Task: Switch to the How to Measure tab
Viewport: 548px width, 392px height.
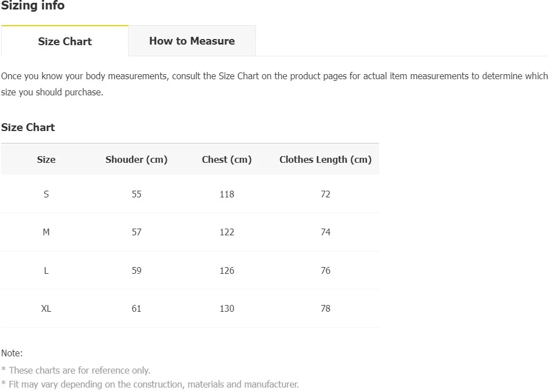Action: (x=192, y=41)
